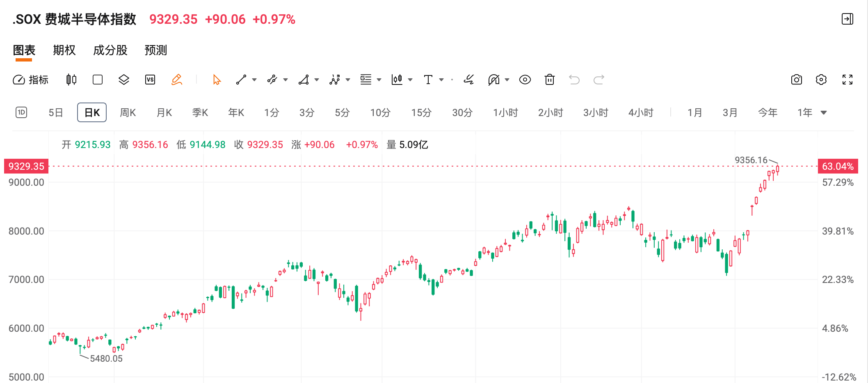Switch to the 成分股 tab

click(x=110, y=50)
